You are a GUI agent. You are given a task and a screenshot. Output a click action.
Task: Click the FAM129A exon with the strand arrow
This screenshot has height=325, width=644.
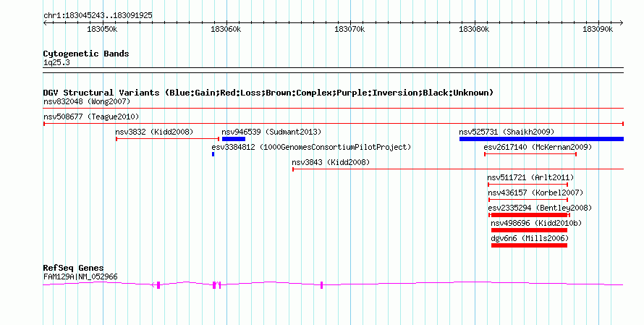(x=158, y=285)
